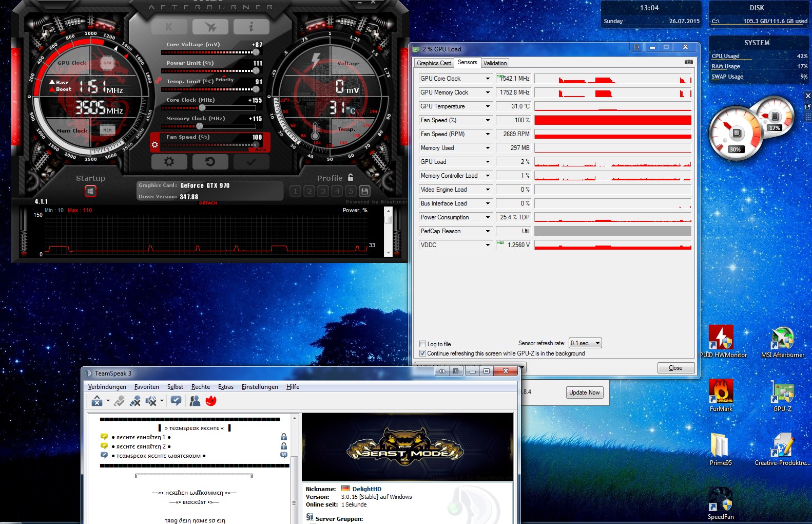Launch Kombustor with the K button in Afterburner
This screenshot has height=524, width=812.
coord(169,27)
